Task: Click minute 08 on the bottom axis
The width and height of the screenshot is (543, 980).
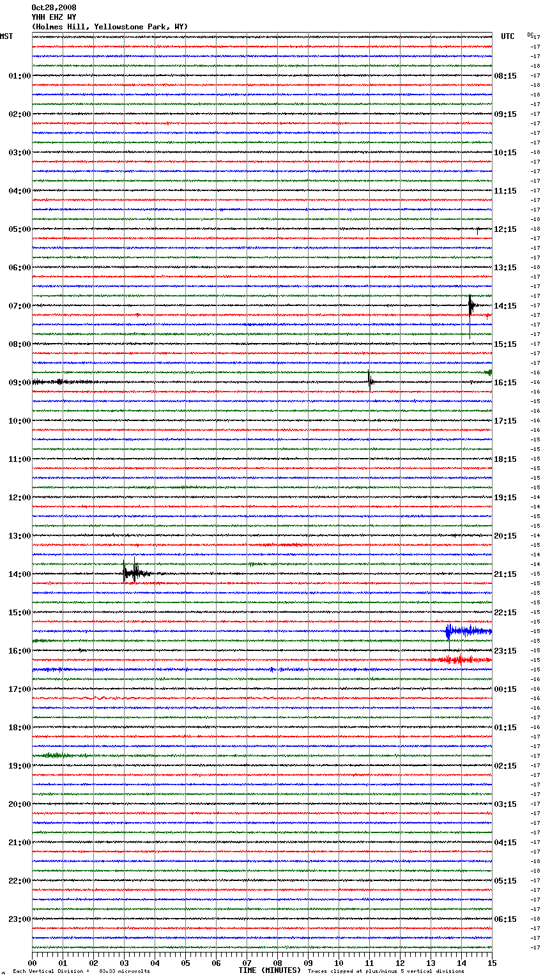Action: click(x=277, y=963)
